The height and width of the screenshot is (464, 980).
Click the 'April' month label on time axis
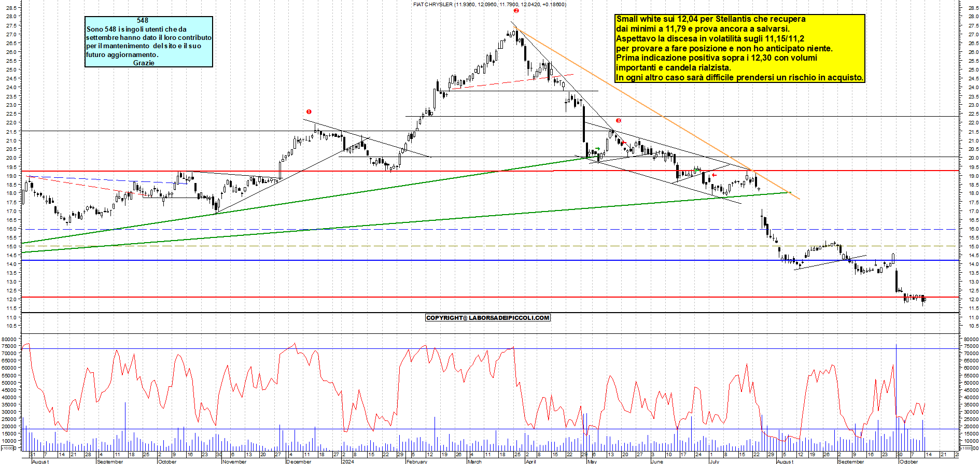(530, 461)
